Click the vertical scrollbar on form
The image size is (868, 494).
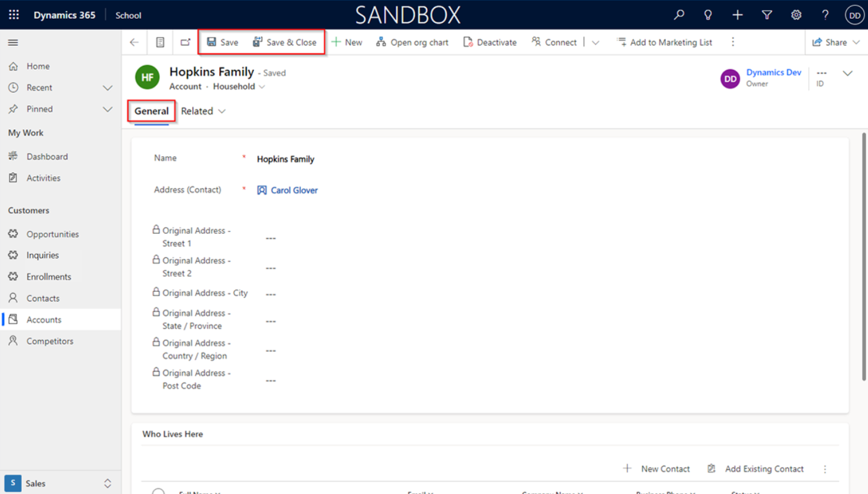(863, 258)
